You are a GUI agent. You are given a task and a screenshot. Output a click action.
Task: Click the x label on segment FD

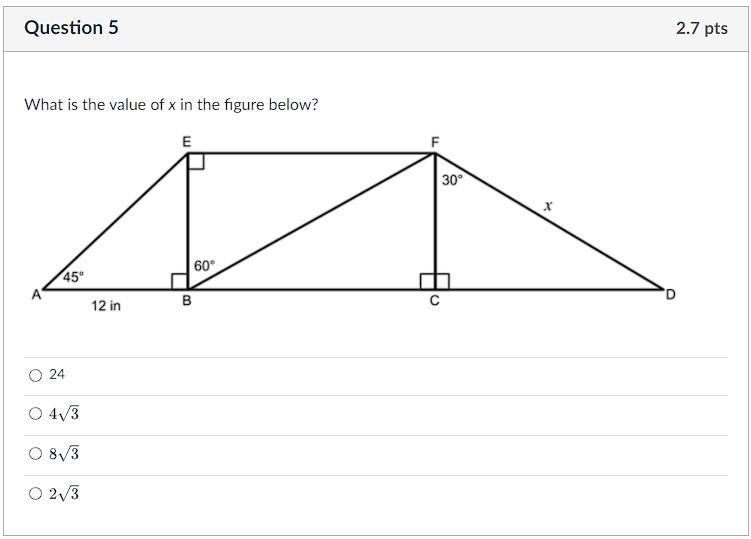coord(548,206)
